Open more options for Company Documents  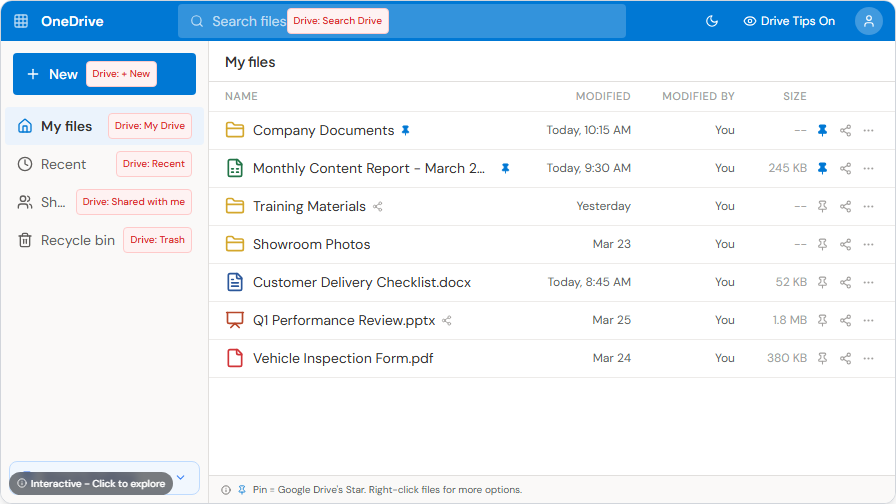pos(869,130)
